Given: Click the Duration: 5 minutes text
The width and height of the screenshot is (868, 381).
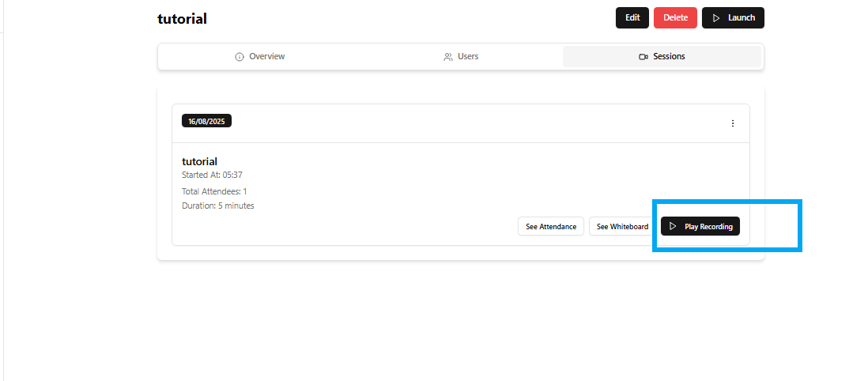Looking at the screenshot, I should (218, 206).
